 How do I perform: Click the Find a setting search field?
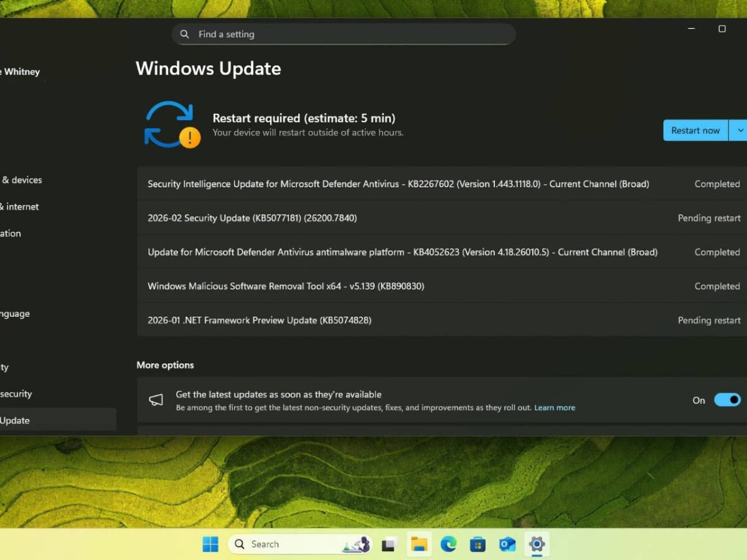pos(349,34)
